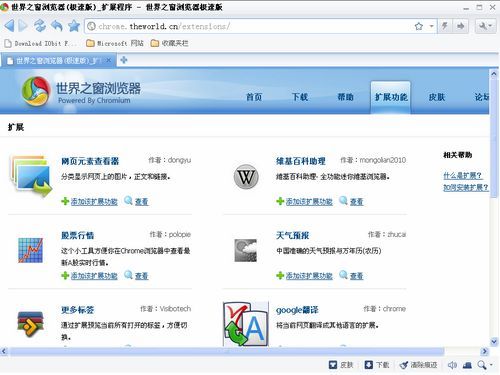This screenshot has width=500, height=375.
Task: Toggle sound with the speaker icon
Action: click(452, 365)
